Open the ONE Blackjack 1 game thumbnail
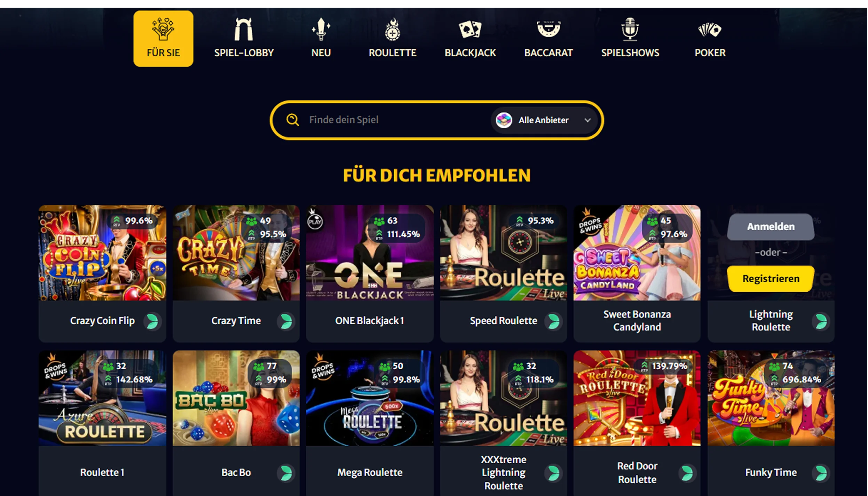The image size is (868, 496). [x=370, y=253]
